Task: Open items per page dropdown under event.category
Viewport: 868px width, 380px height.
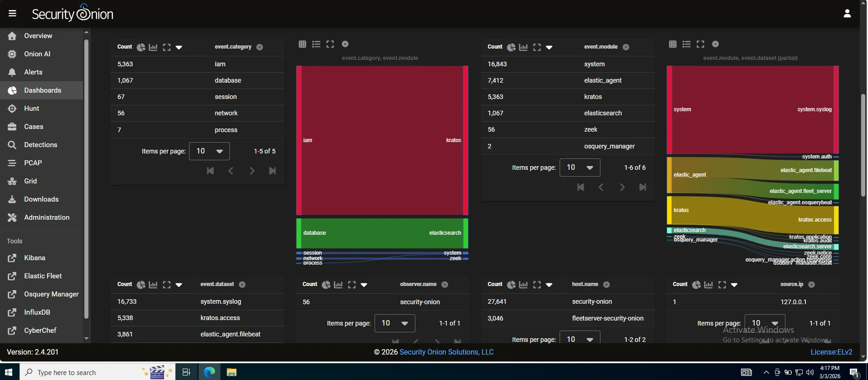Action: click(x=210, y=151)
